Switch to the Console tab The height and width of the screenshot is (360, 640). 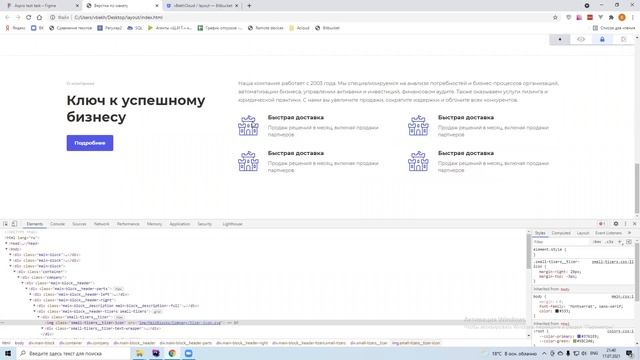(x=58, y=224)
